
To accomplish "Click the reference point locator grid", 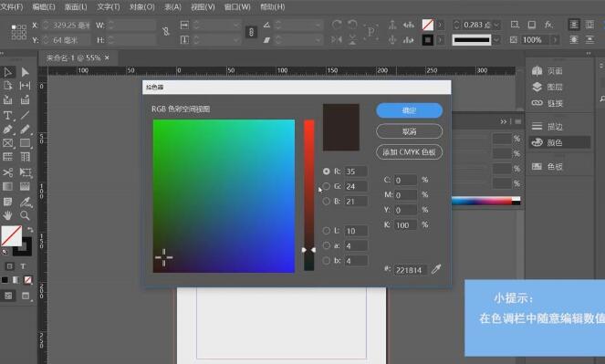I will pyautogui.click(x=18, y=32).
